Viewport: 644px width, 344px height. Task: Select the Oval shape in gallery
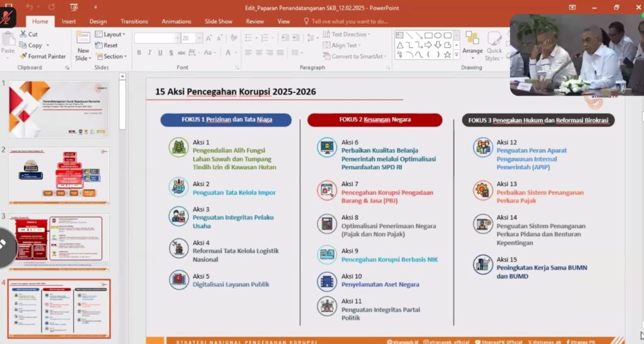[438, 35]
